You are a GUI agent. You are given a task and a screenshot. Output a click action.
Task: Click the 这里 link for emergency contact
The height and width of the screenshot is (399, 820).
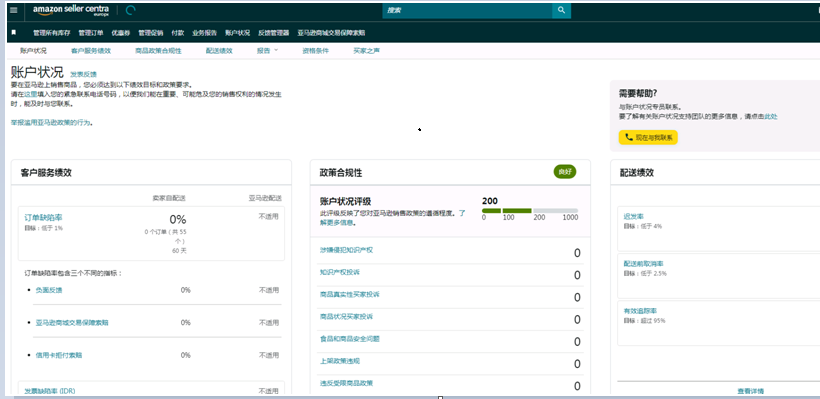coord(31,95)
